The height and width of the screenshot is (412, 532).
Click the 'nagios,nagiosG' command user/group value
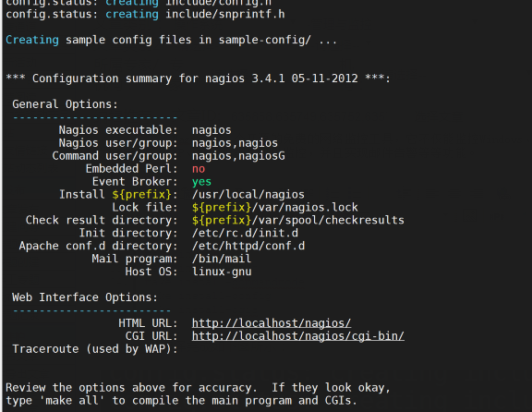click(x=238, y=156)
